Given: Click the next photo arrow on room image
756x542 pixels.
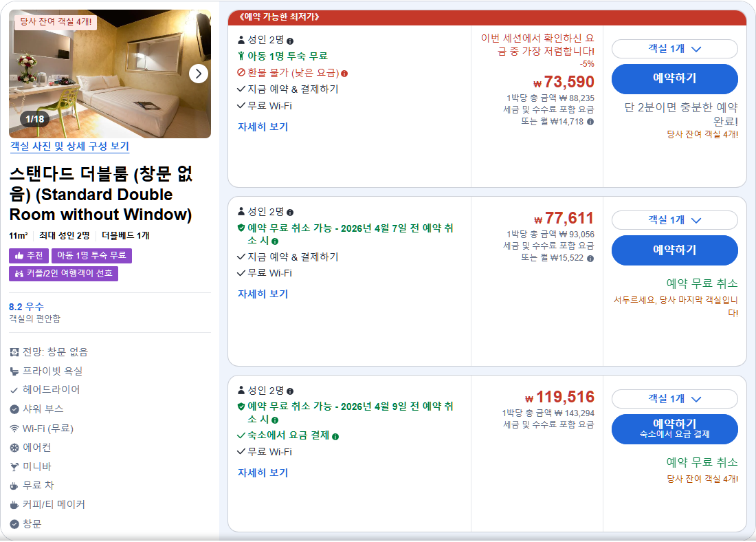Looking at the screenshot, I should point(199,73).
